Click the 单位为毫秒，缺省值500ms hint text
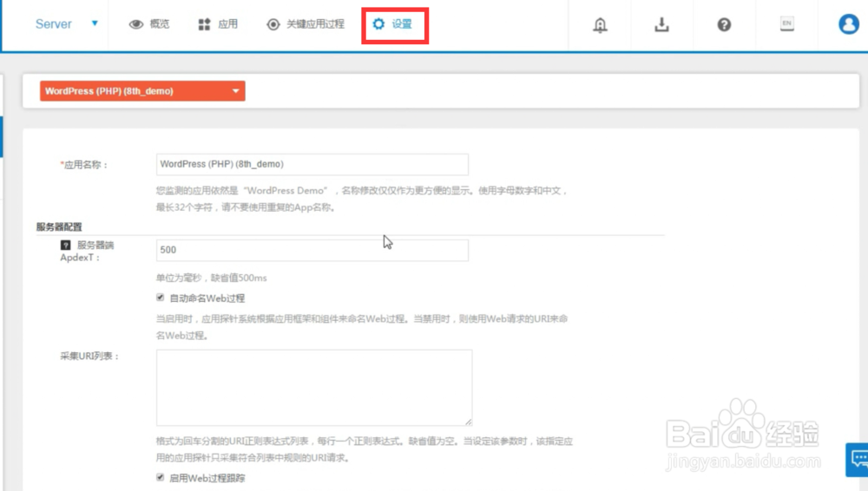The image size is (868, 491). (x=212, y=278)
